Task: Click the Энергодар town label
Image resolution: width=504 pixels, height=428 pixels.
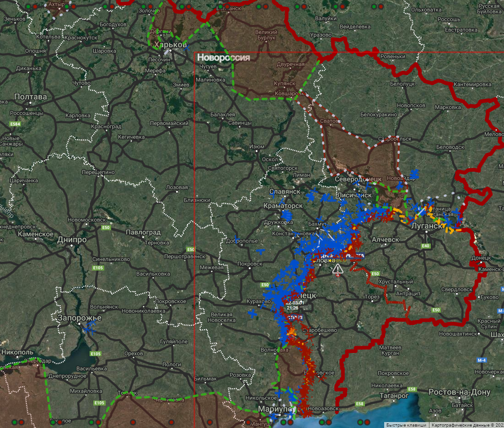Action: [38, 361]
